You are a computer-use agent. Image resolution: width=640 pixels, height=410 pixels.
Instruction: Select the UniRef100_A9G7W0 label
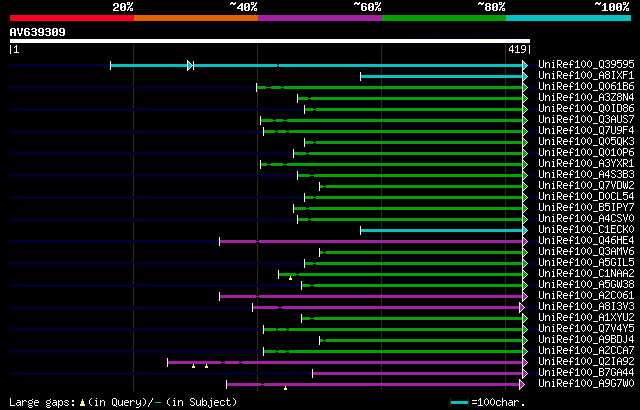(586, 384)
